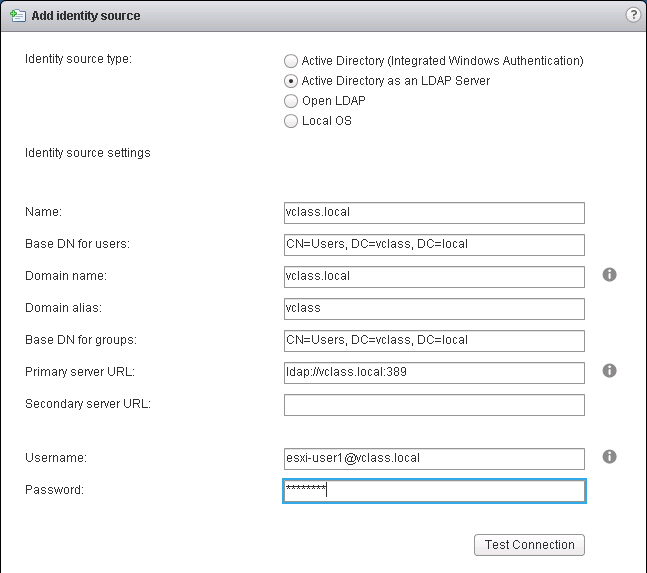Edit the Domain alias field
647x573 pixels.
(x=434, y=309)
